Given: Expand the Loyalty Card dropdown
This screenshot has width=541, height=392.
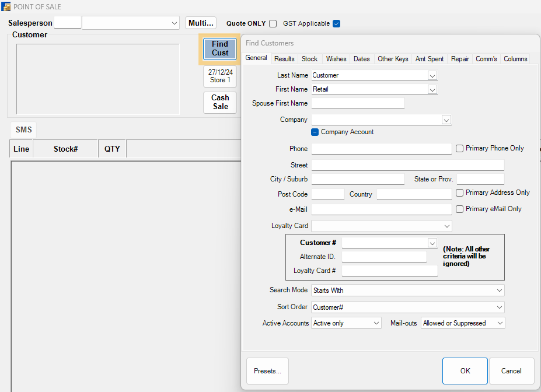Looking at the screenshot, I should point(447,226).
